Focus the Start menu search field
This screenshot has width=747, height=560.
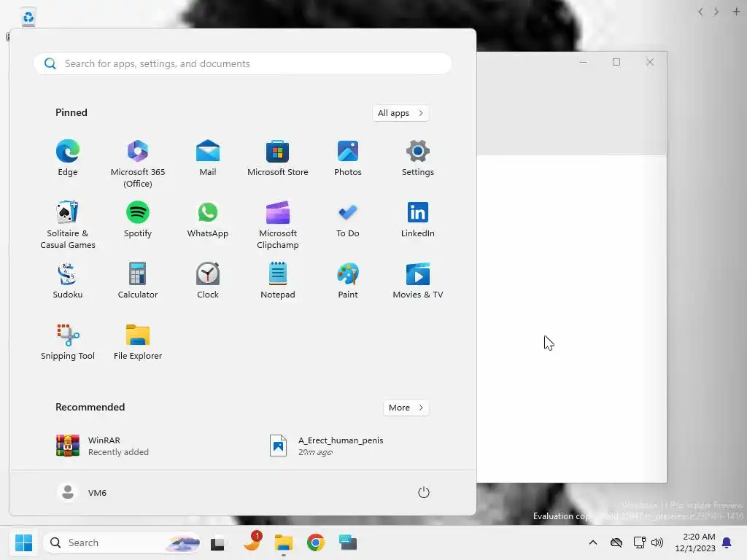[x=242, y=63]
